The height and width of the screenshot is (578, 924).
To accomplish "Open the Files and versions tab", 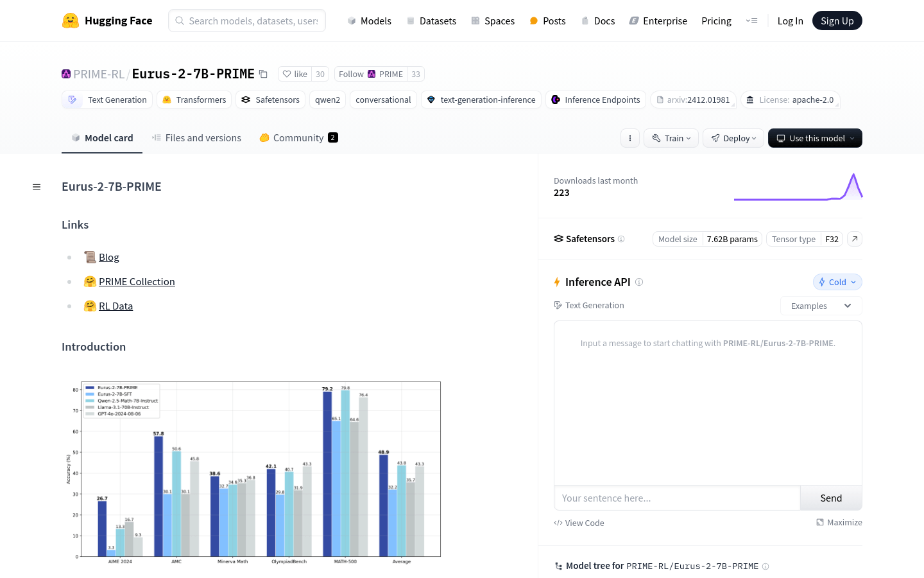I will [x=196, y=138].
